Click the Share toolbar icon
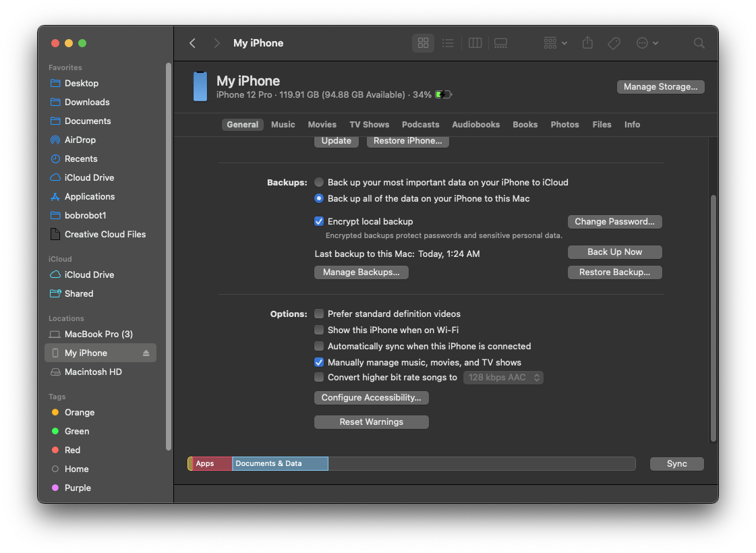Screen dimensions: 756x553 pos(587,43)
